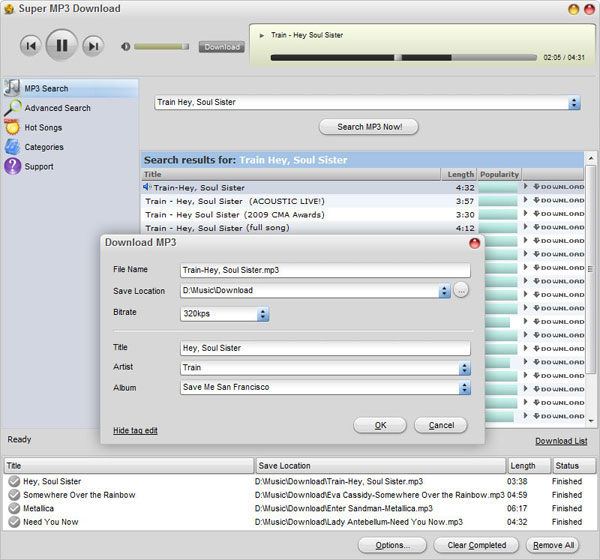The height and width of the screenshot is (560, 600).
Task: Open the Options... dialog
Action: [392, 545]
